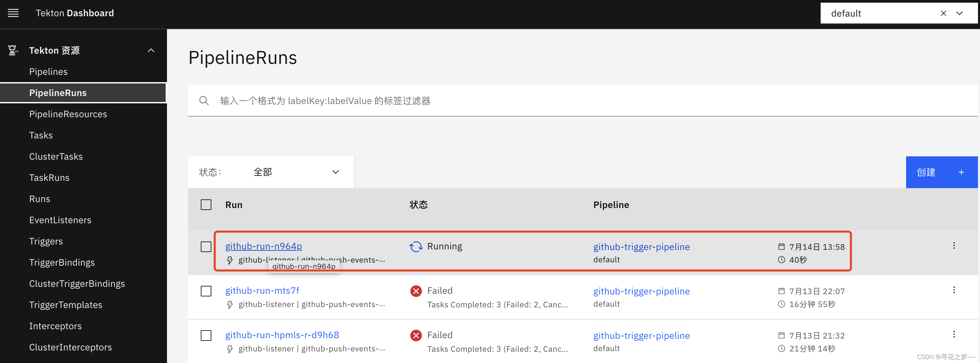980x363 pixels.
Task: Click the calendar icon beside 7月13日 22:07
Action: coord(782,291)
